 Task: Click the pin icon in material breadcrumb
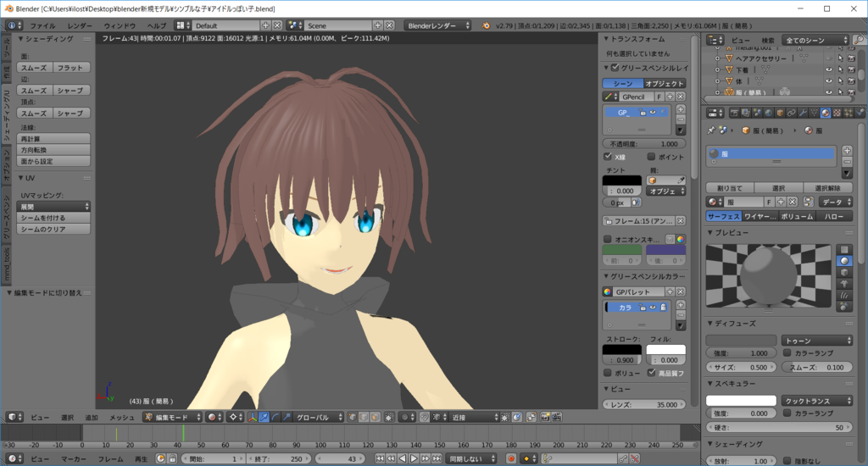point(711,130)
